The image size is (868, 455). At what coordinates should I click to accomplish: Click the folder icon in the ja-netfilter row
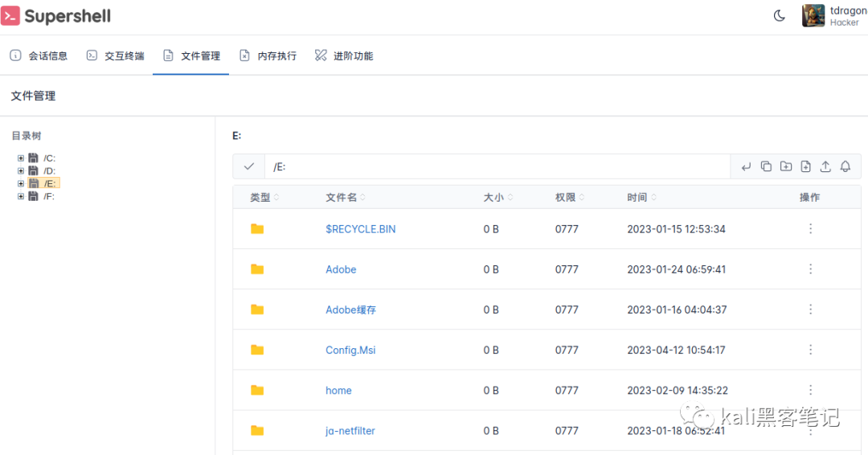pos(257,431)
